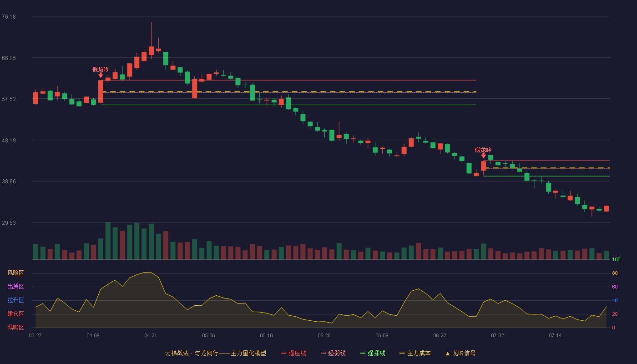The width and height of the screenshot is (637, 364).
Task: Click the last red candlestick at the chart's right edge
Action: pyautogui.click(x=606, y=208)
